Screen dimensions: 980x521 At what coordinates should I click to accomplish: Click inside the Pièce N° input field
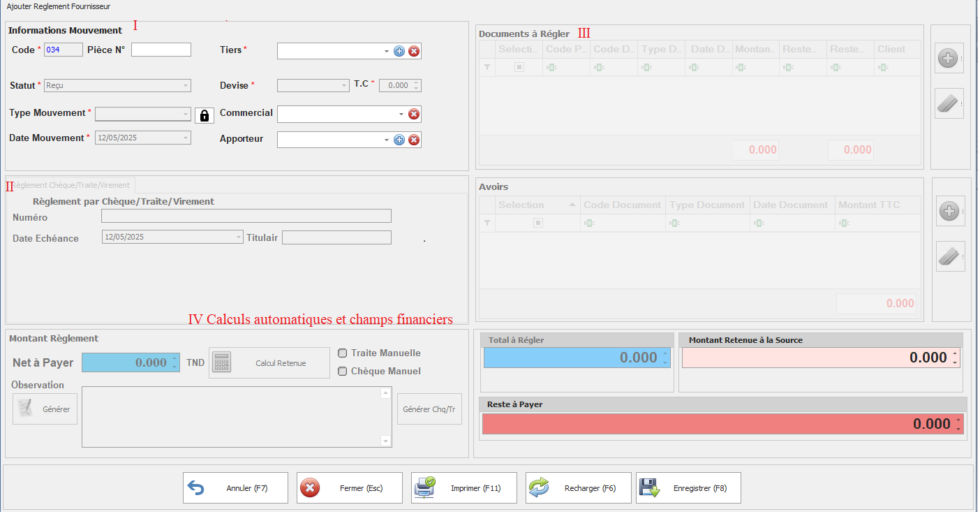tap(161, 50)
